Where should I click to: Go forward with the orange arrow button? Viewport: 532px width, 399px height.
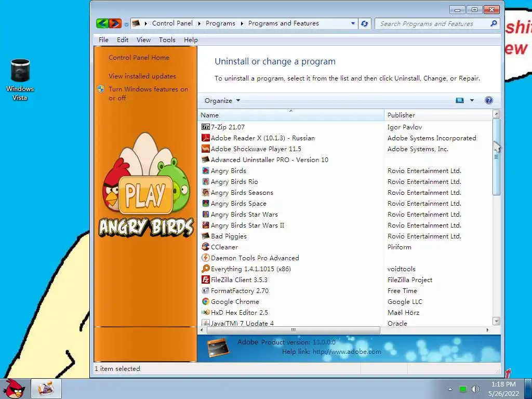pos(115,23)
